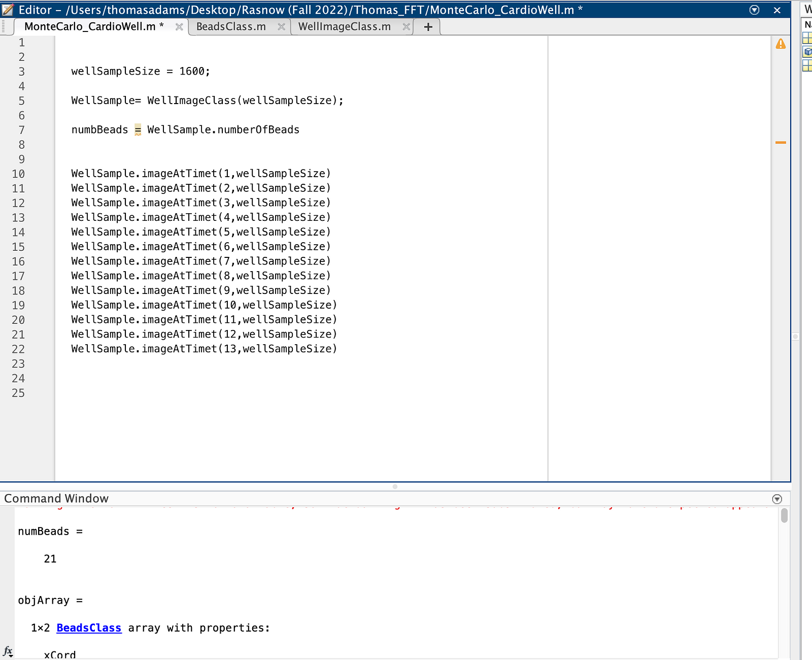Image resolution: width=812 pixels, height=660 pixels.
Task: Open the Command Window actions dropdown
Action: [777, 499]
